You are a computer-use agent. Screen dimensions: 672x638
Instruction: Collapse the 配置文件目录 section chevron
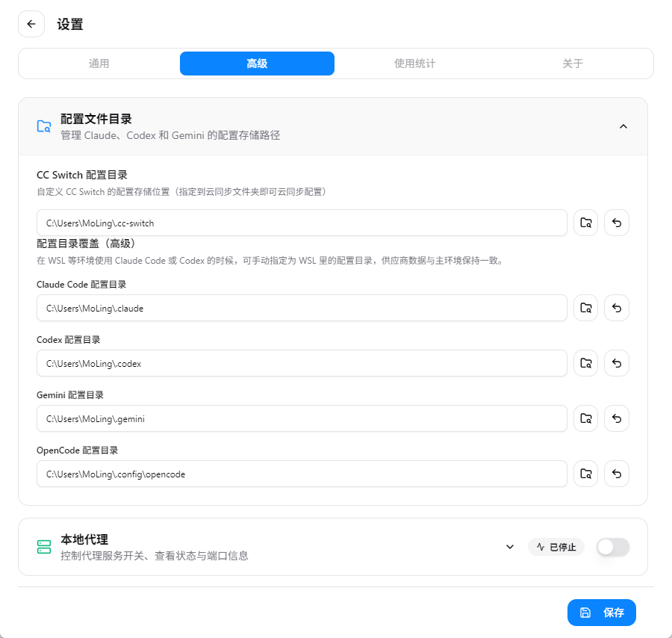pos(623,126)
